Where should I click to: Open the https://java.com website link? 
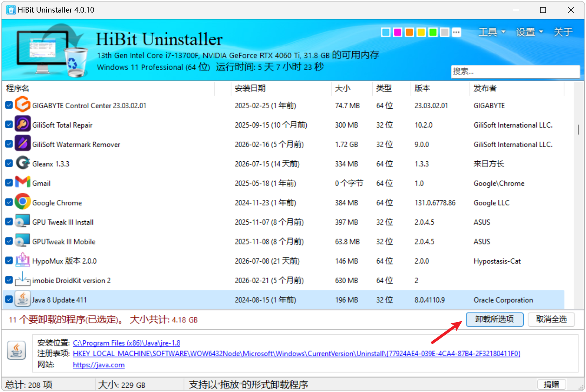[x=99, y=365]
